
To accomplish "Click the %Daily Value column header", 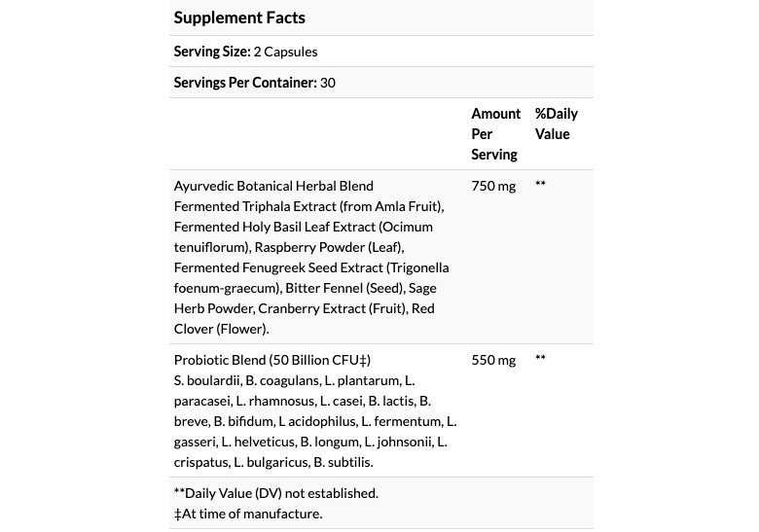I will pos(556,124).
